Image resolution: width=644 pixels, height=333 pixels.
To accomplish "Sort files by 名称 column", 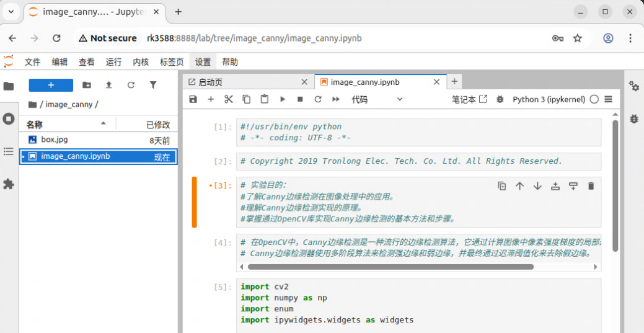I will [x=68, y=125].
